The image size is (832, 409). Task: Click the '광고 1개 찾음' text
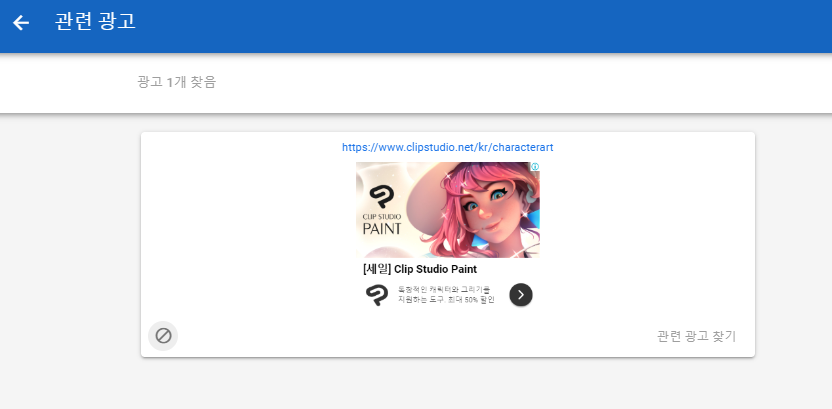point(176,82)
